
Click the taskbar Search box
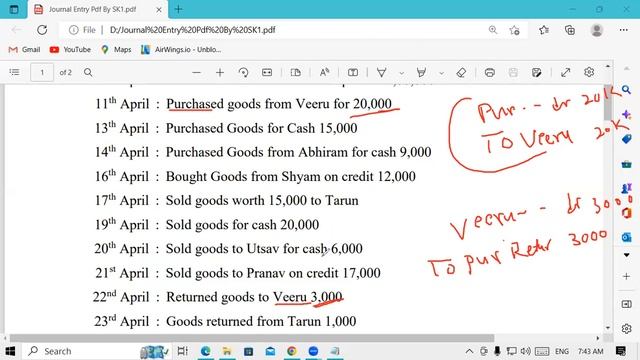[97, 351]
